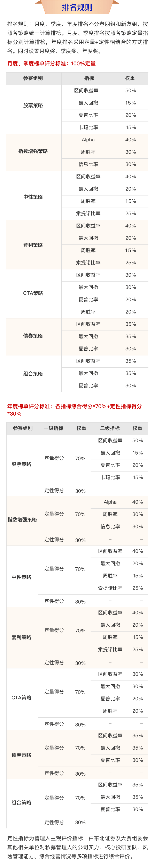Click the 二级指标 column header

point(110,428)
